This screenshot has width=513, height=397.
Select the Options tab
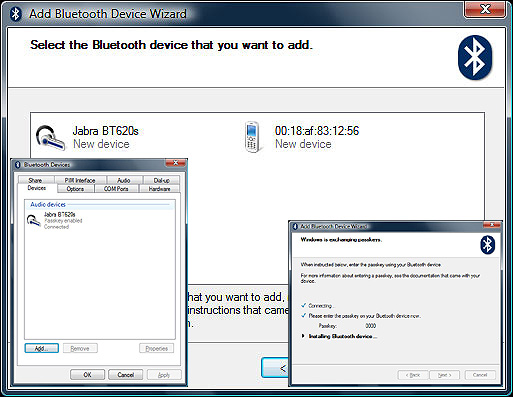[x=75, y=189]
